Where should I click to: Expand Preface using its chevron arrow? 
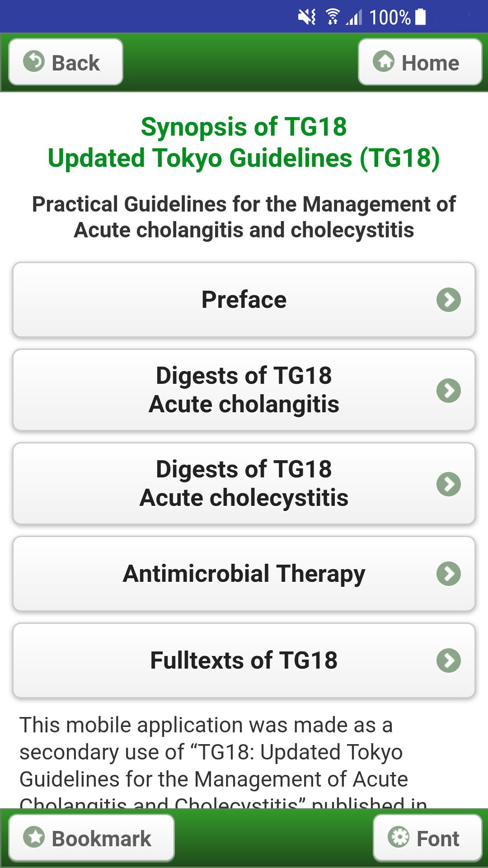448,300
